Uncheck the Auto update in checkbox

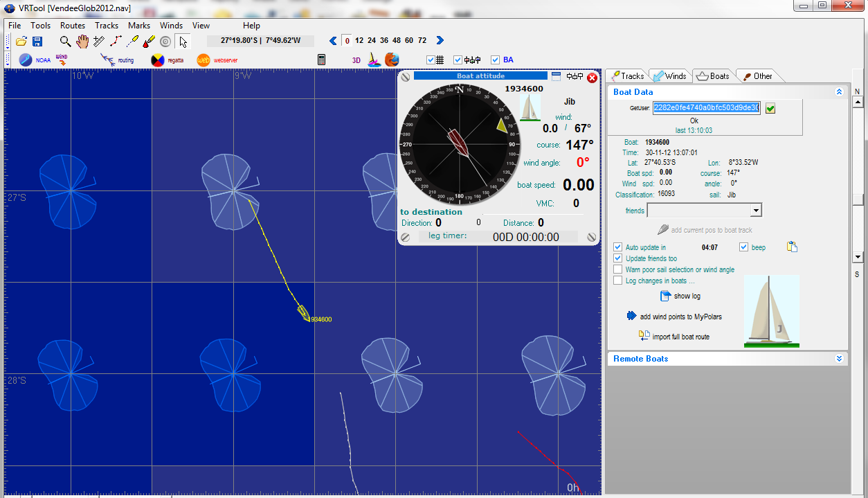coord(618,247)
